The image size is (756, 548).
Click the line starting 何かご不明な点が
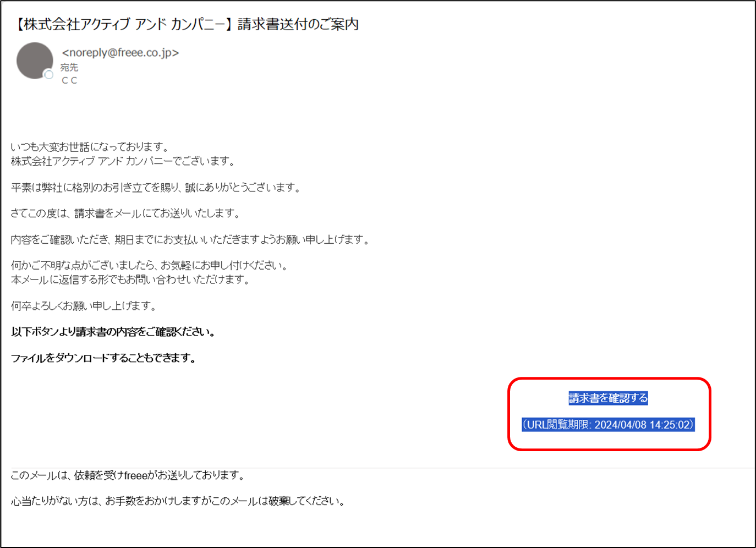[x=150, y=266]
